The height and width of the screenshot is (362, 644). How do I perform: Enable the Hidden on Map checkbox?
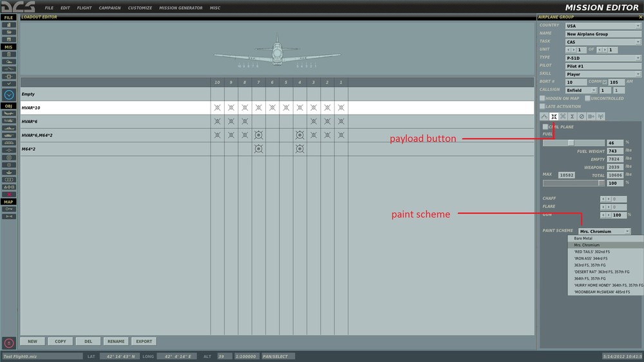[542, 98]
